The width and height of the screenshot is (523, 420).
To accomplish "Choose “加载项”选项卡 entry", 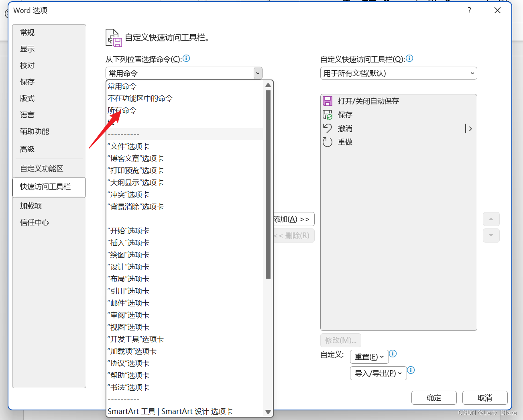I will 185,351.
